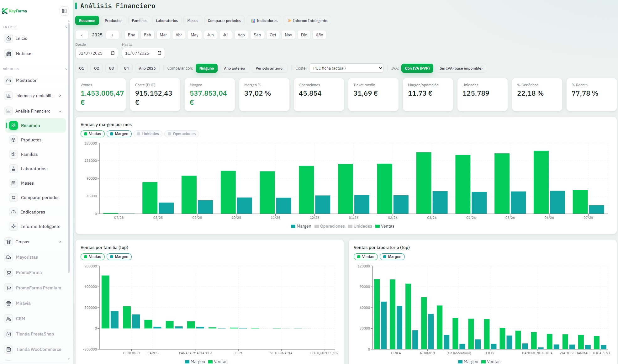
Task: Click the Informe Inteligente sparkle icon in sidebar
Action: 13,226
